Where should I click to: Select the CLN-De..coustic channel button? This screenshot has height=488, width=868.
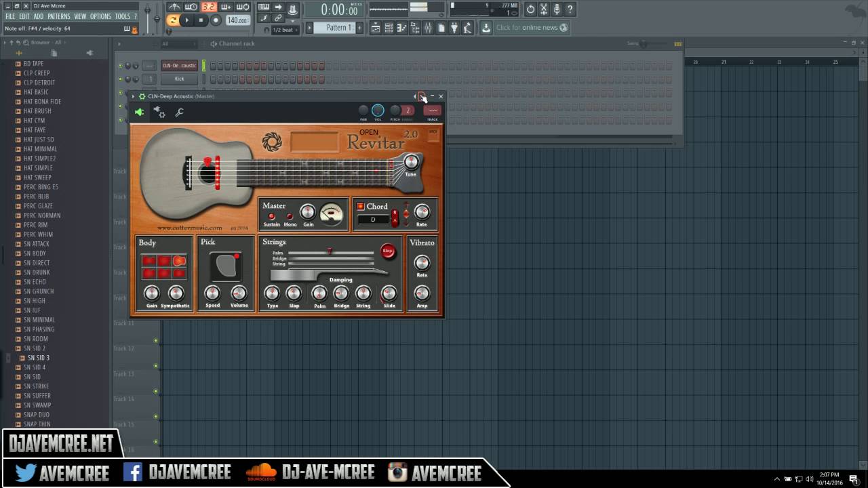[x=179, y=66]
